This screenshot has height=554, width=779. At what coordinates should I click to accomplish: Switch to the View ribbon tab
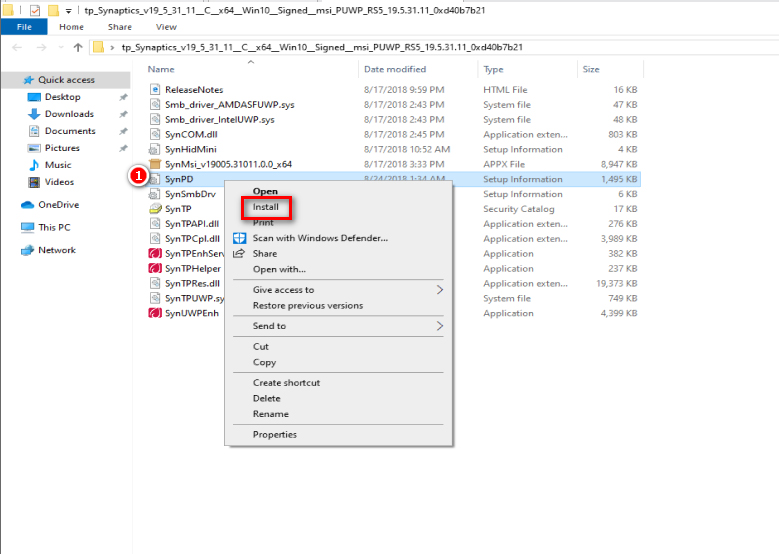click(x=166, y=27)
